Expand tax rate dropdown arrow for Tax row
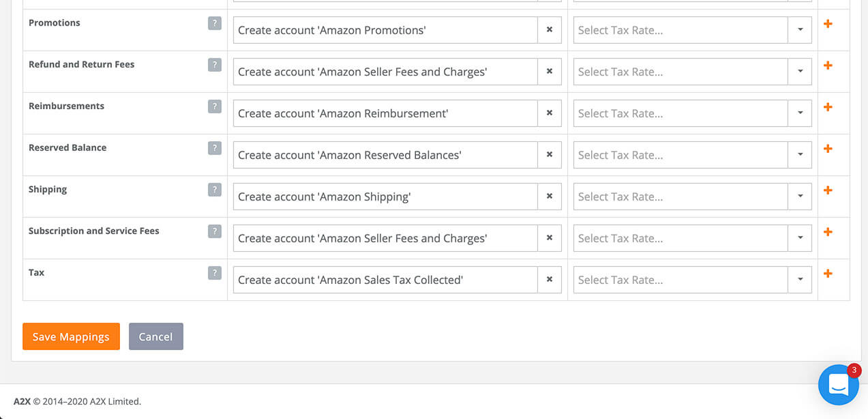The image size is (868, 419). pyautogui.click(x=800, y=280)
